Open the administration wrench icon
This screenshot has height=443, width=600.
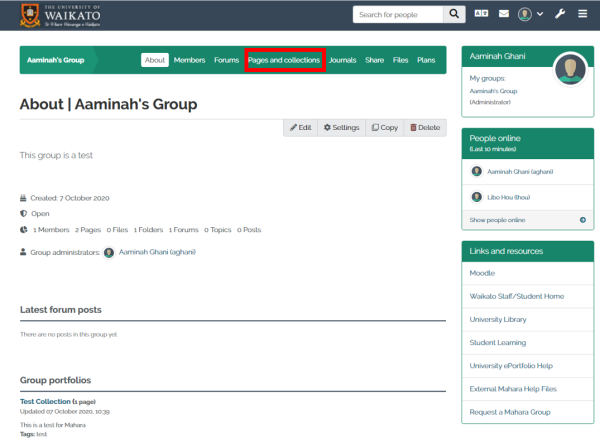click(x=560, y=15)
